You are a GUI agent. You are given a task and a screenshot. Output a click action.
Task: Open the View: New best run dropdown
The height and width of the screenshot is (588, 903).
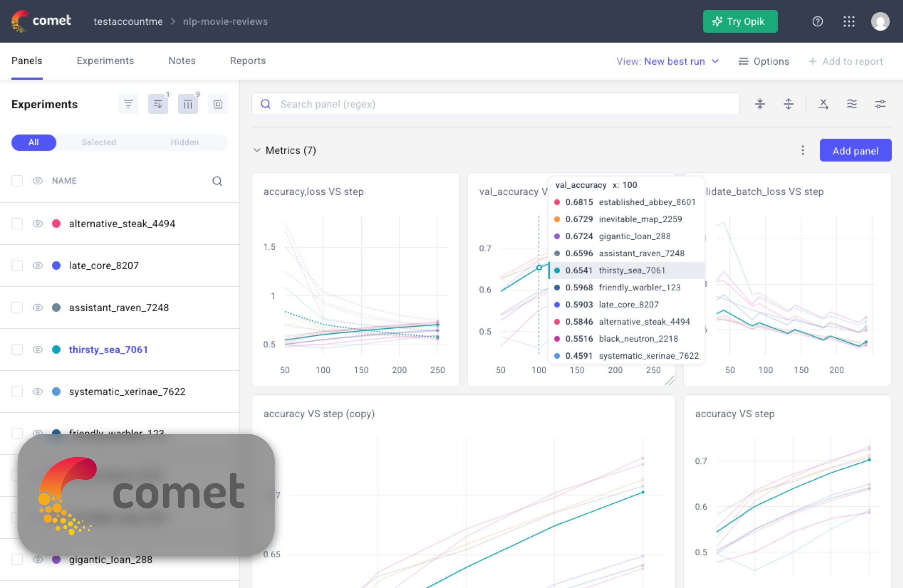click(667, 61)
